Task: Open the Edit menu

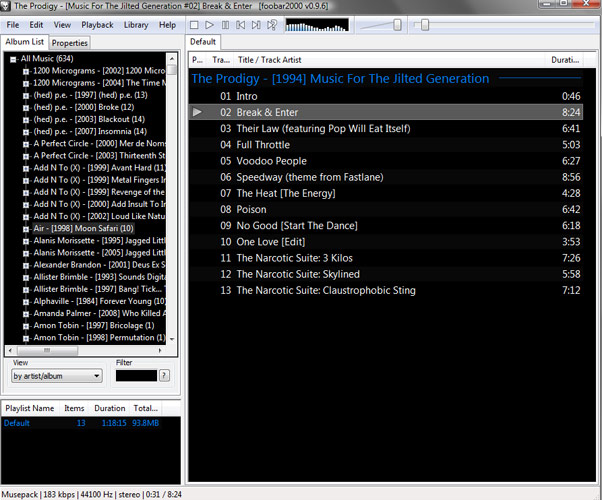Action: (x=36, y=25)
